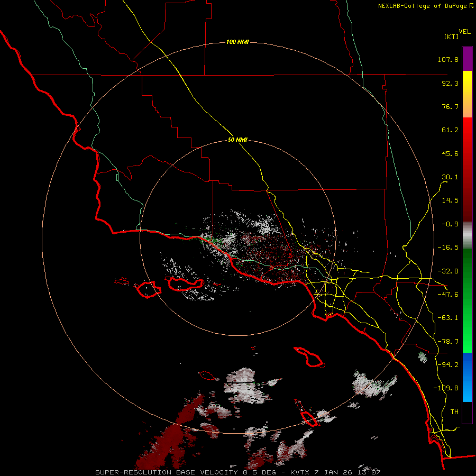Click the 50 NMI range ring label
Viewport: 476px width, 476px height.
(237, 140)
